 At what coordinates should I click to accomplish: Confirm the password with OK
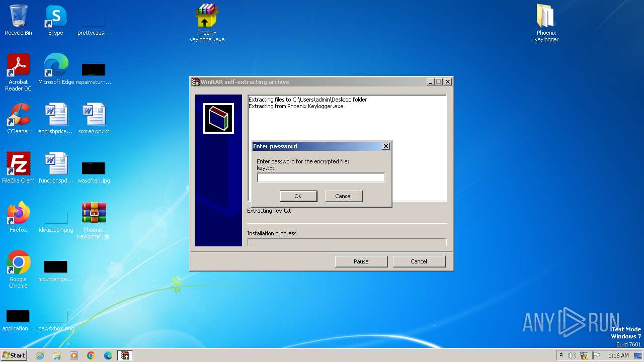pyautogui.click(x=298, y=196)
